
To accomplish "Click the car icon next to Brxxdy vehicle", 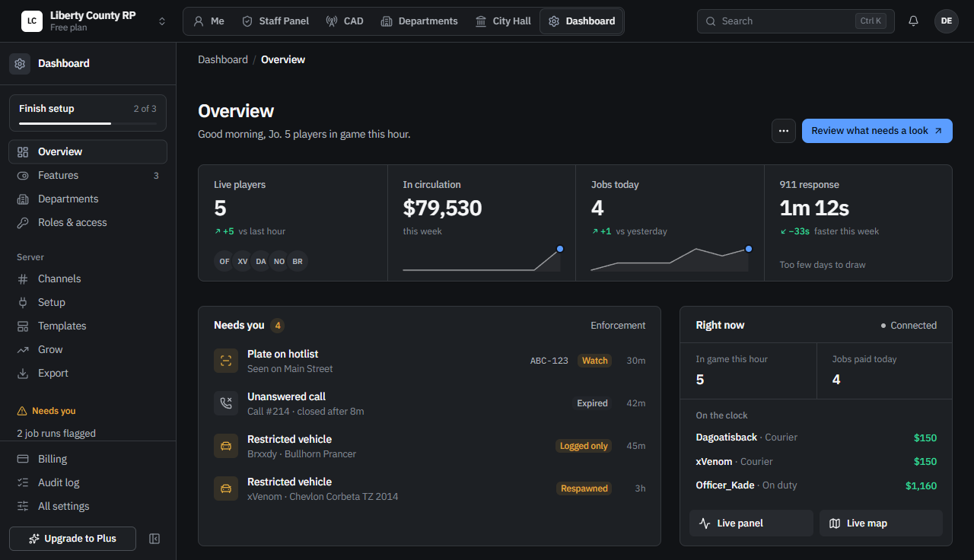I will pos(226,446).
